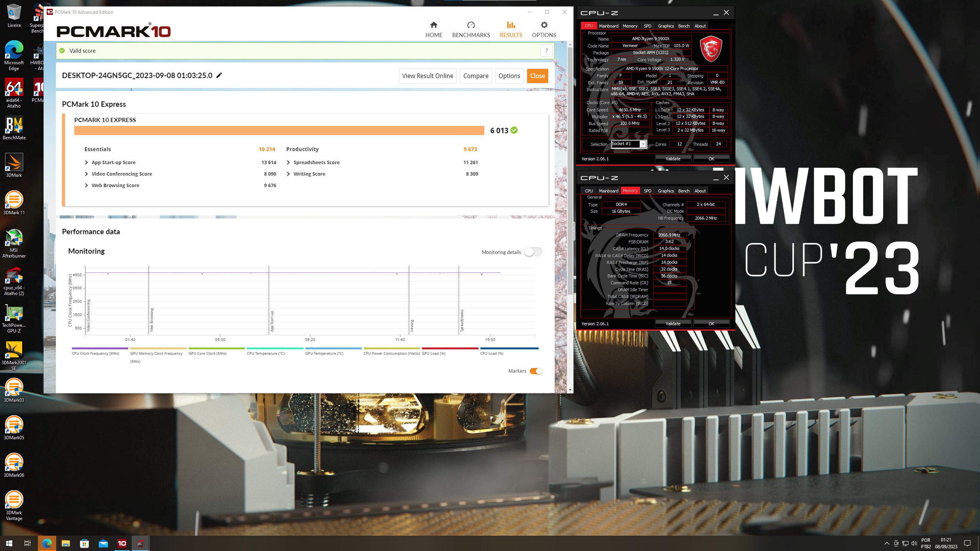Open BenchMate desktop shortcut

[x=14, y=128]
